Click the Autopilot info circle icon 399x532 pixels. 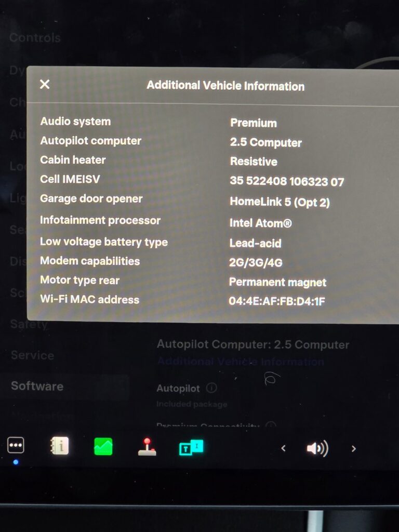click(x=211, y=388)
